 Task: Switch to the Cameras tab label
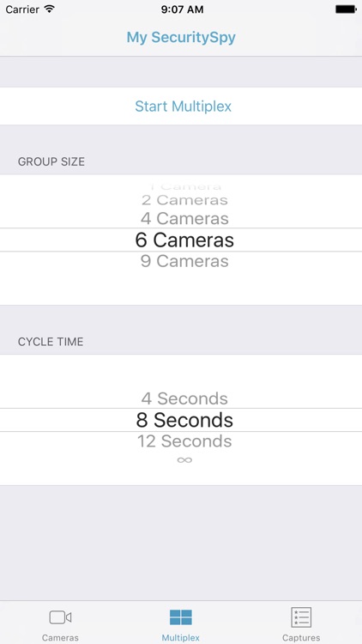click(x=60, y=638)
